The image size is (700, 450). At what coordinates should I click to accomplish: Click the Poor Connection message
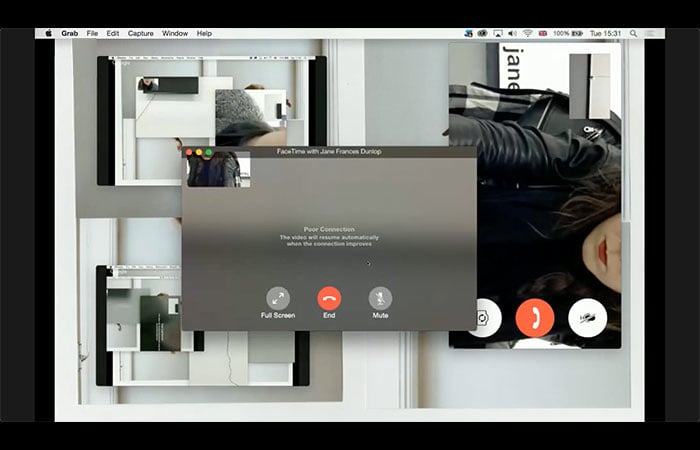tap(329, 237)
